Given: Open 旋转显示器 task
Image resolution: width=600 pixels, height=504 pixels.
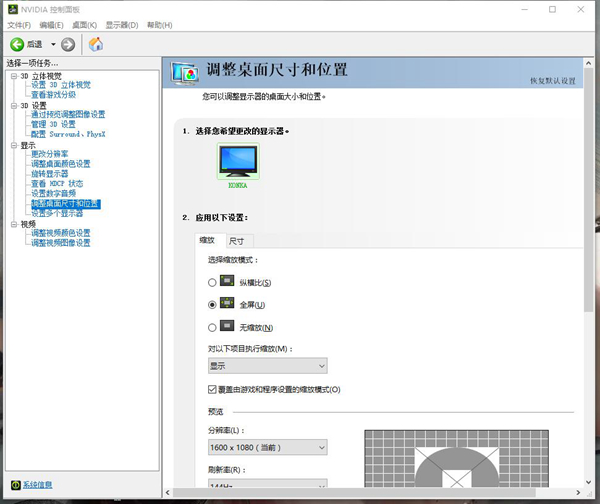Looking at the screenshot, I should 49,174.
